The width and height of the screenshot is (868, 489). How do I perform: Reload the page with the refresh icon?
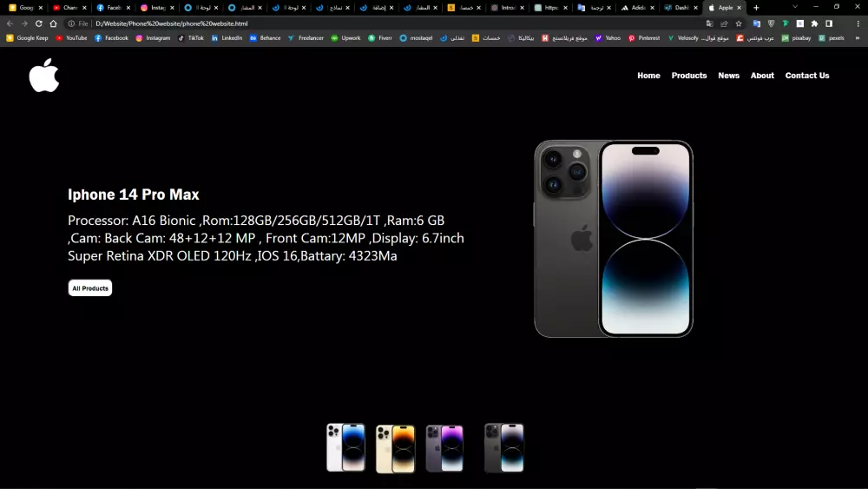tap(39, 23)
